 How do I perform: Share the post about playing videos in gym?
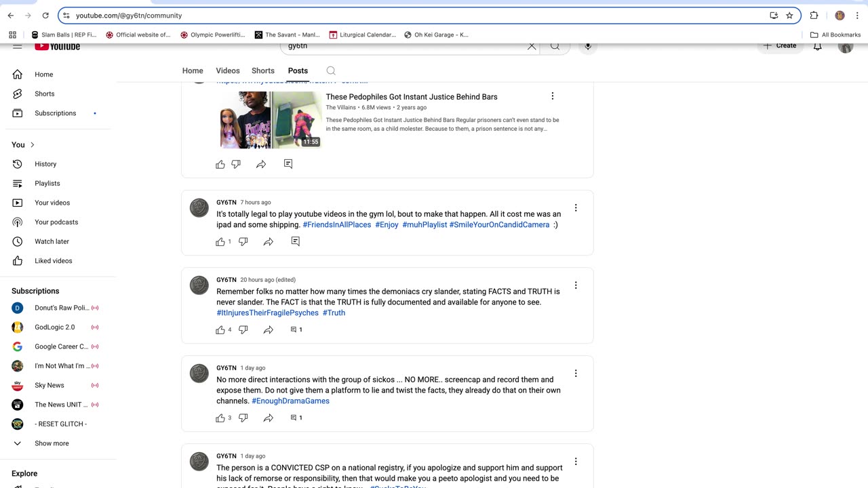click(269, 241)
